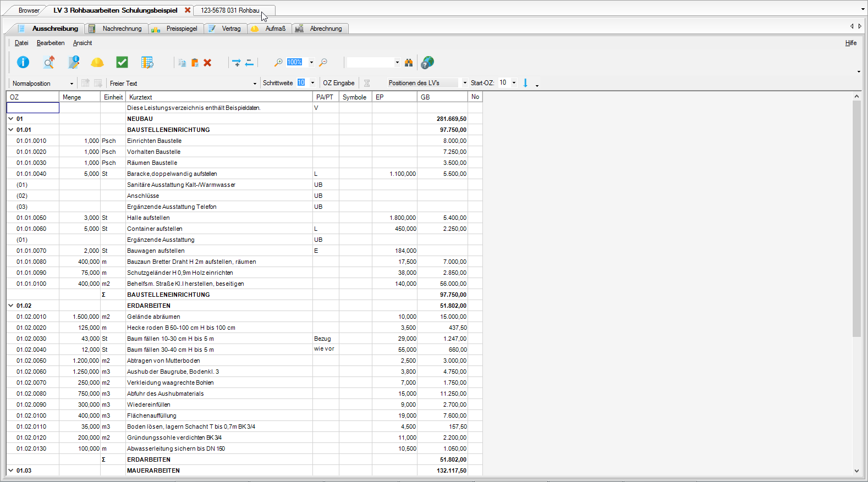Click the globe help icon
The width and height of the screenshot is (868, 482).
tap(427, 63)
